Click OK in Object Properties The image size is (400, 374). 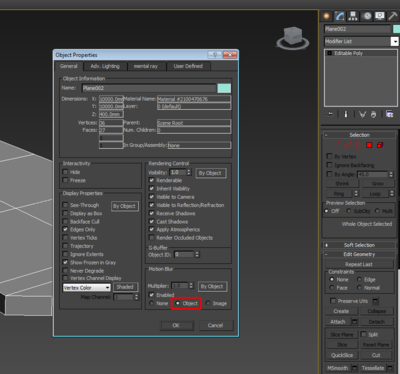[176, 325]
